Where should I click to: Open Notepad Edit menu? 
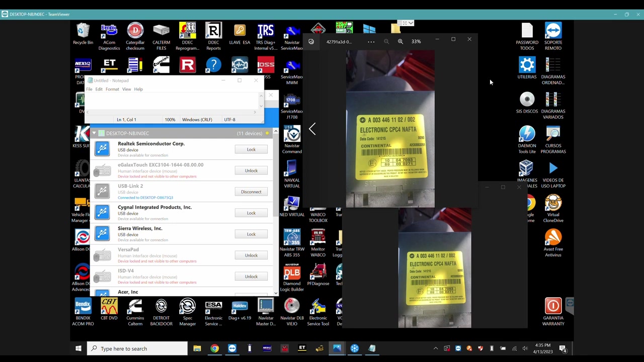[99, 89]
